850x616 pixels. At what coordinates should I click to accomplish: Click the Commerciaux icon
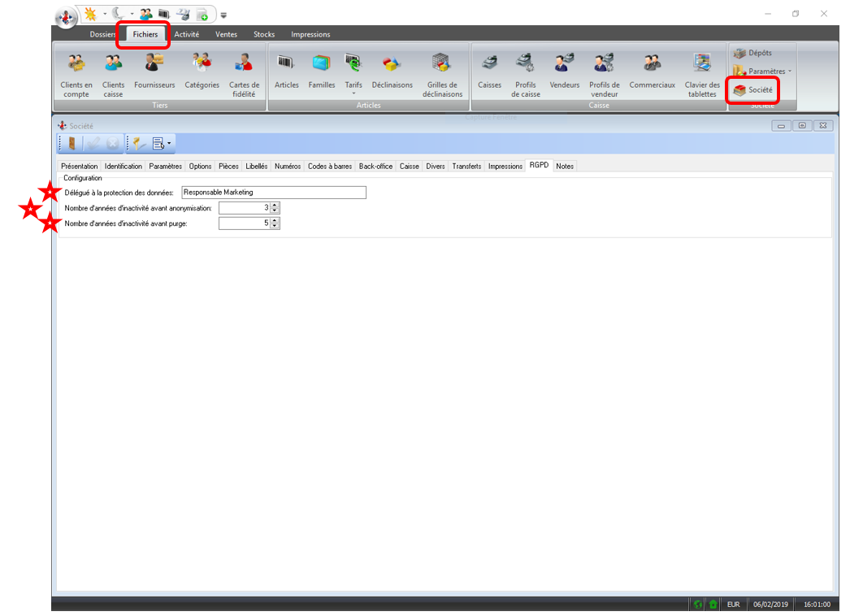click(x=653, y=72)
